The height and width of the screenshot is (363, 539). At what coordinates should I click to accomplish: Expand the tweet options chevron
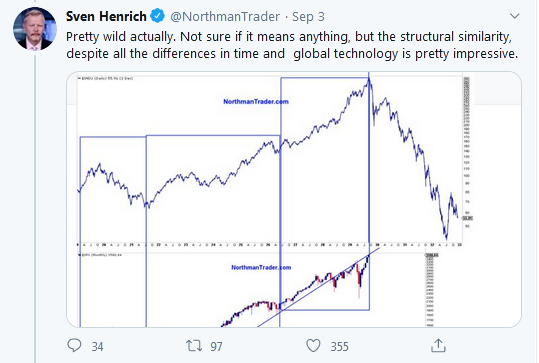[514, 16]
